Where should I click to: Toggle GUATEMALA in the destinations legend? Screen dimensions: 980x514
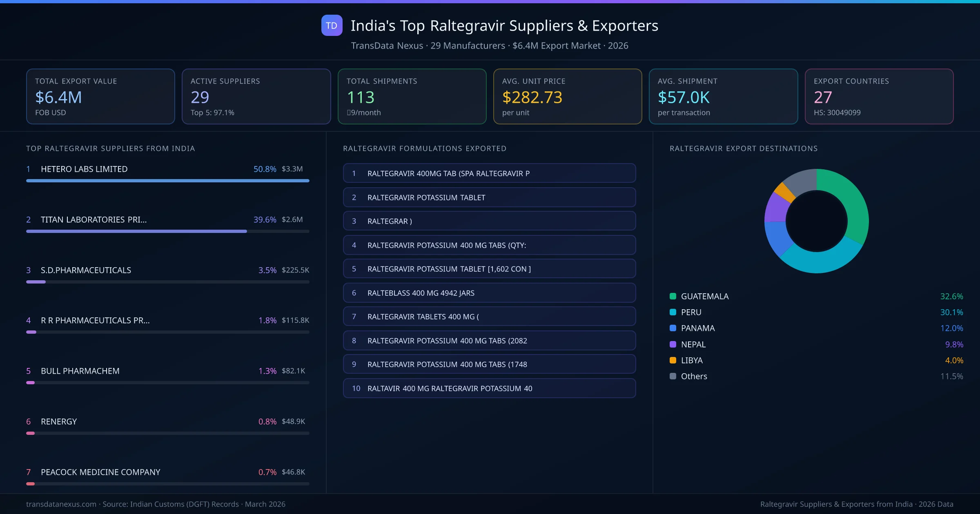click(x=704, y=296)
